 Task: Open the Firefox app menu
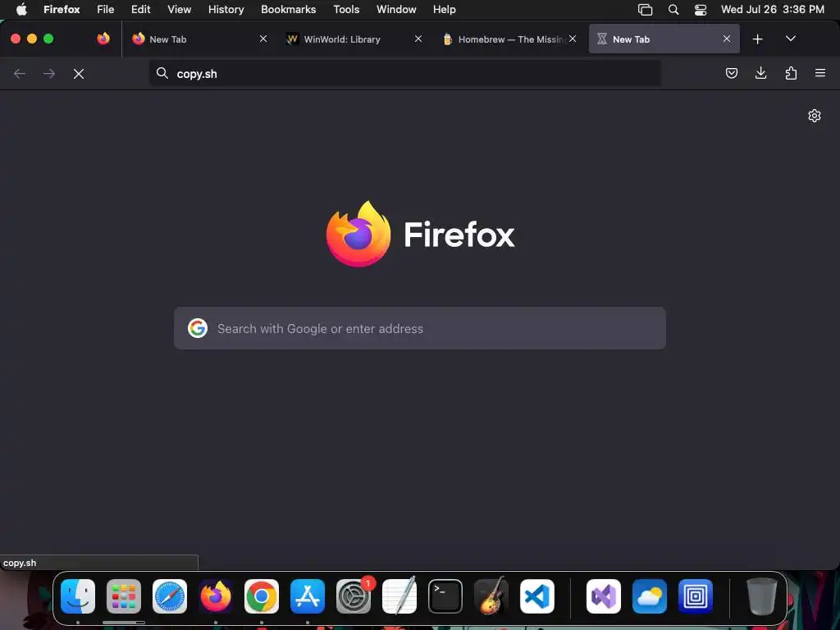62,10
